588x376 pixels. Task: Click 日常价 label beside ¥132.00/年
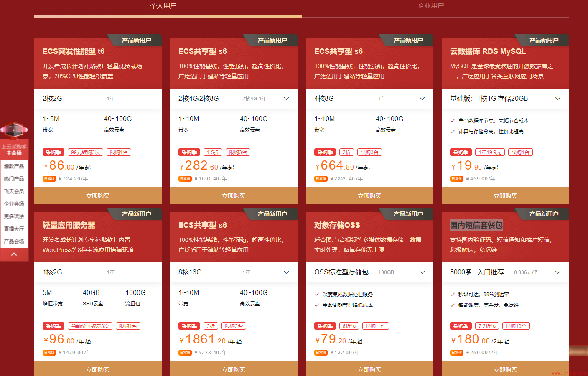point(321,353)
